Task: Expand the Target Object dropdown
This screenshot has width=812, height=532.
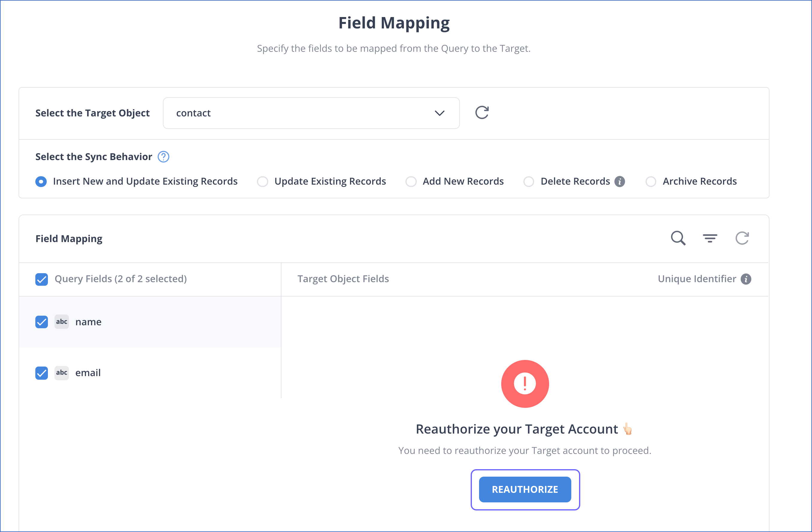Action: (x=441, y=112)
